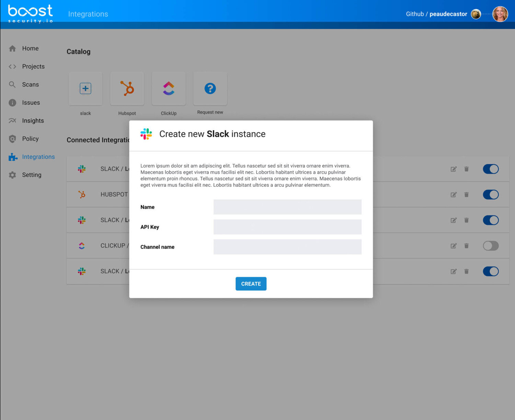
Task: Click the HubSpot catalog icon
Action: point(127,89)
